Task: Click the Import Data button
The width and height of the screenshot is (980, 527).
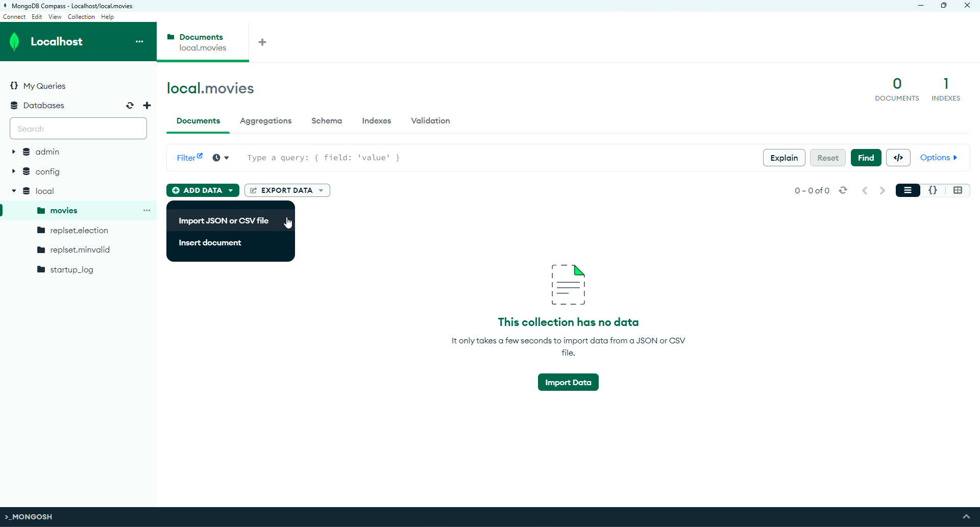Action: point(568,382)
